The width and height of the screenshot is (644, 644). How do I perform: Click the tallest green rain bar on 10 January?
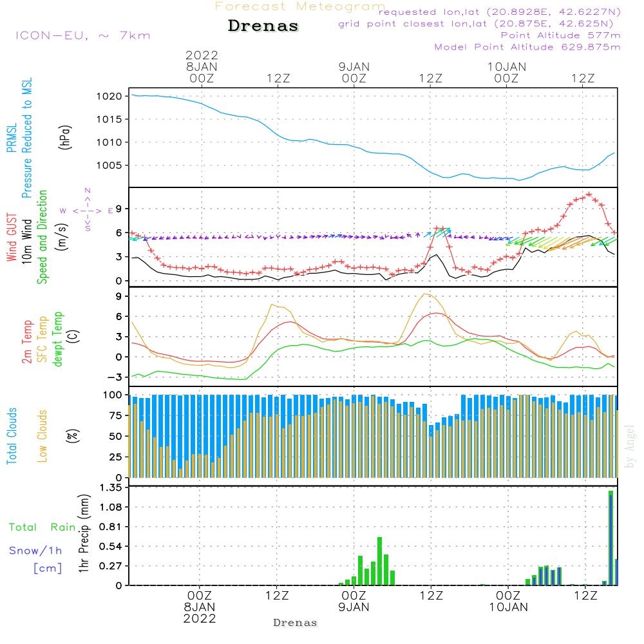(611, 538)
